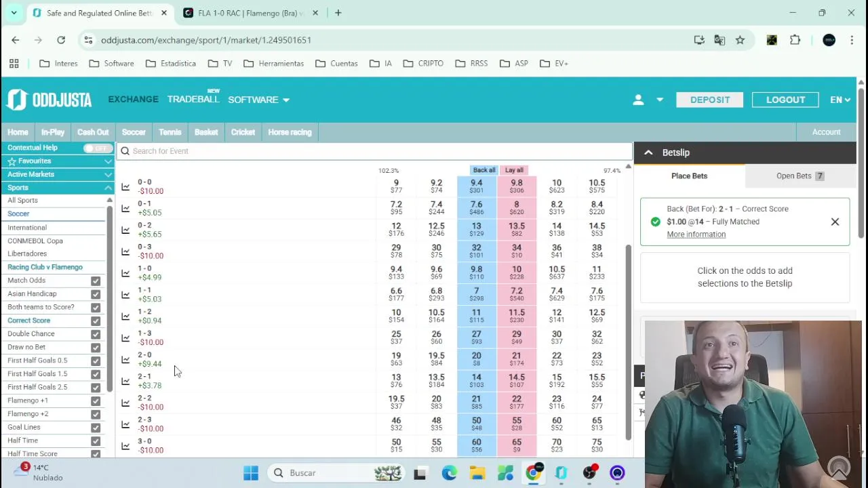
Task: Switch to Open Bets tab
Action: (x=800, y=176)
